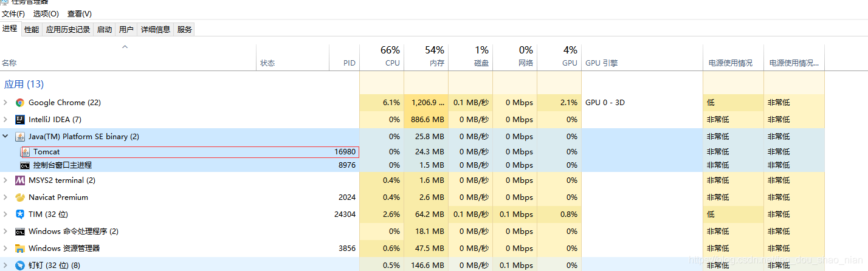
Task: Expand the Windows 命令处理程序 group
Action: coord(5,232)
